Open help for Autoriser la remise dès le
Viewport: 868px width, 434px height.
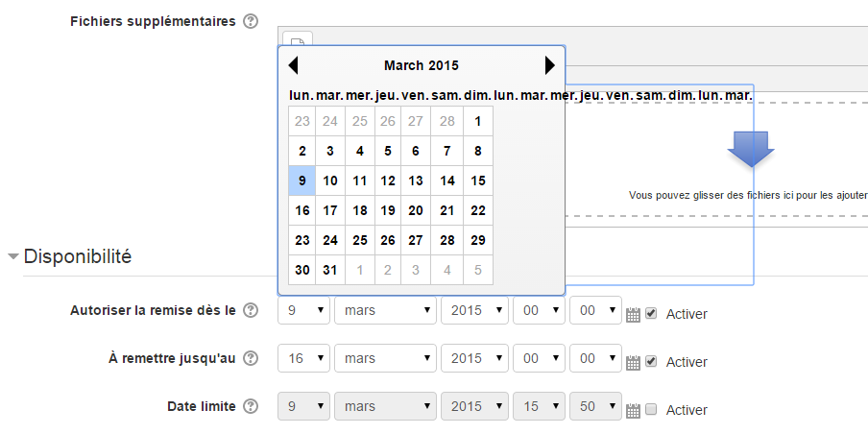coord(251,310)
